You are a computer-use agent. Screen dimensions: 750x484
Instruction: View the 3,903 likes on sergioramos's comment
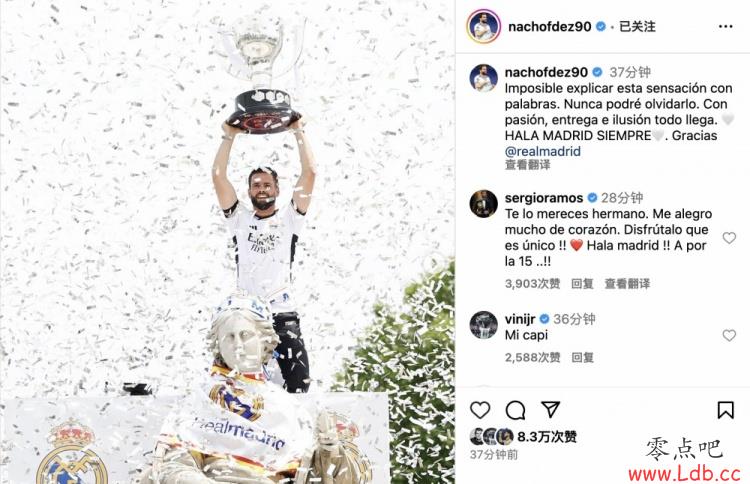coord(532,284)
